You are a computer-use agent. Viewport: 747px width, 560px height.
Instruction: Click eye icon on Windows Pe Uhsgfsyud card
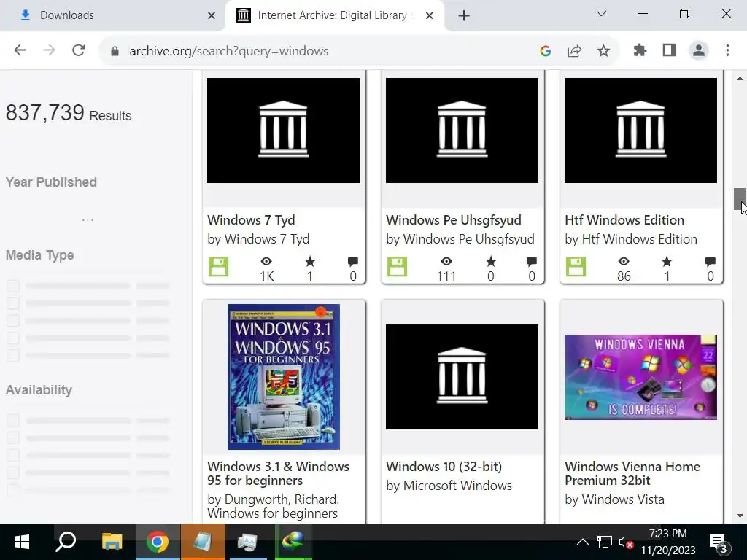[446, 261]
